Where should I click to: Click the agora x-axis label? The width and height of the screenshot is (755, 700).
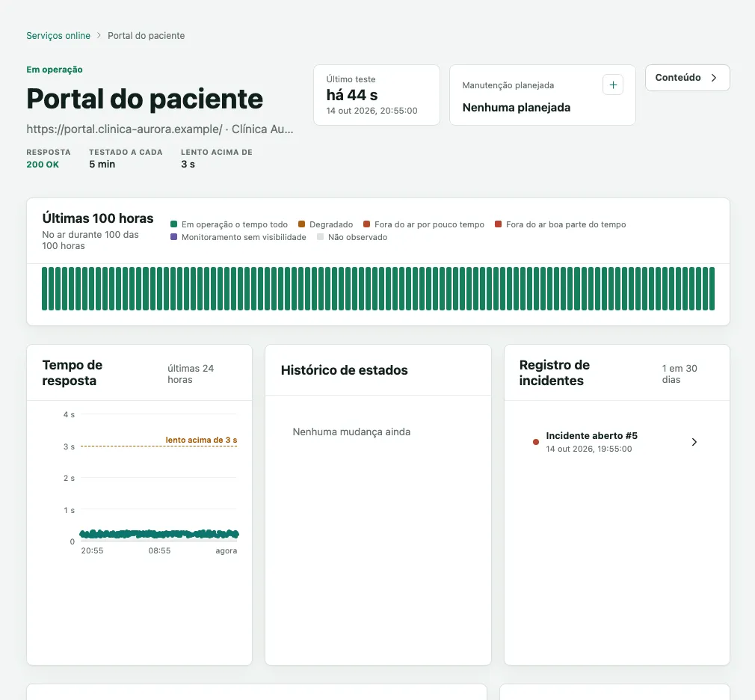tap(226, 550)
